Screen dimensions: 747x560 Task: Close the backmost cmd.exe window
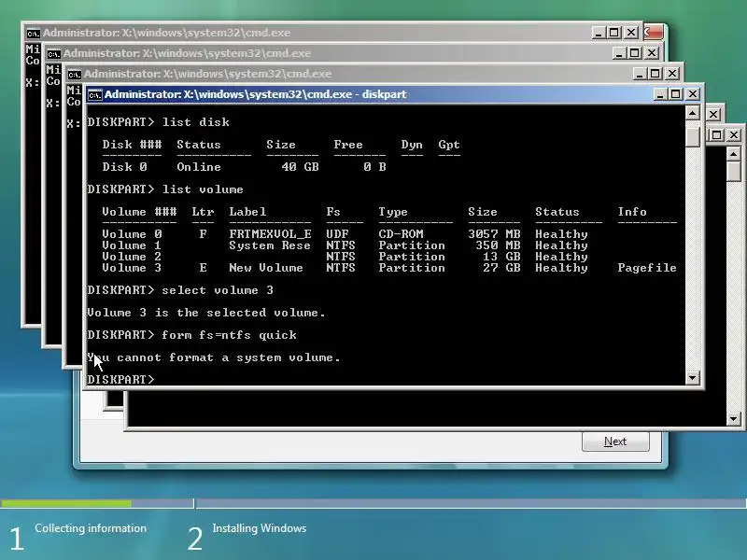[x=631, y=33]
